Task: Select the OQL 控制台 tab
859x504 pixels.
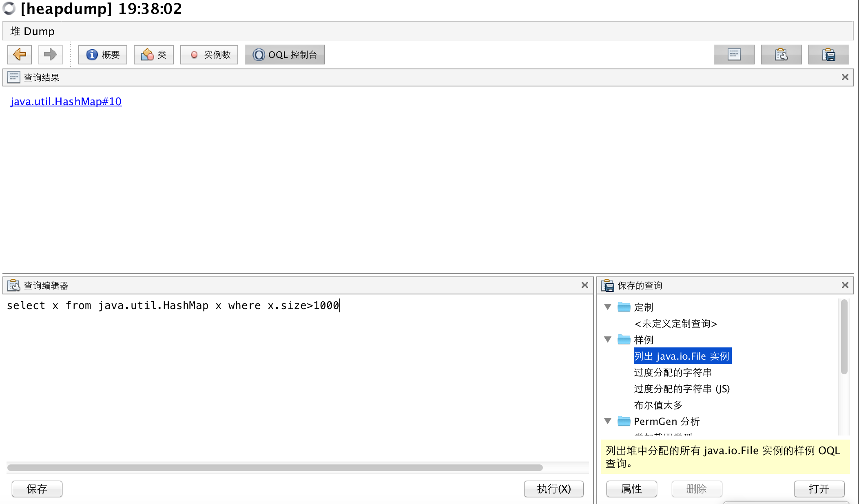Action: (x=285, y=55)
